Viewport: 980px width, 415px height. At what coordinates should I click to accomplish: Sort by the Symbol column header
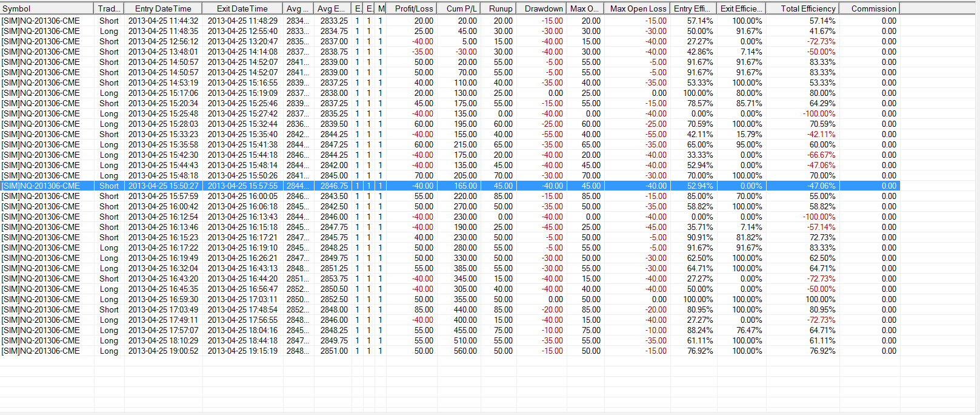pyautogui.click(x=47, y=8)
